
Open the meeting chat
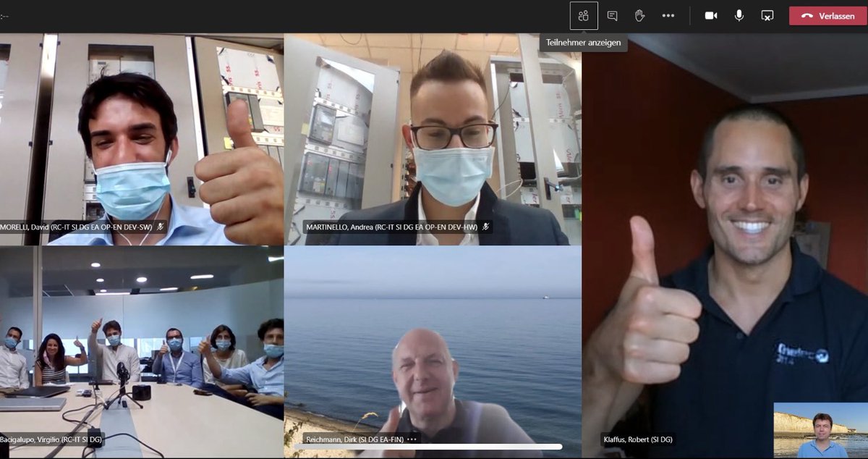pyautogui.click(x=612, y=15)
